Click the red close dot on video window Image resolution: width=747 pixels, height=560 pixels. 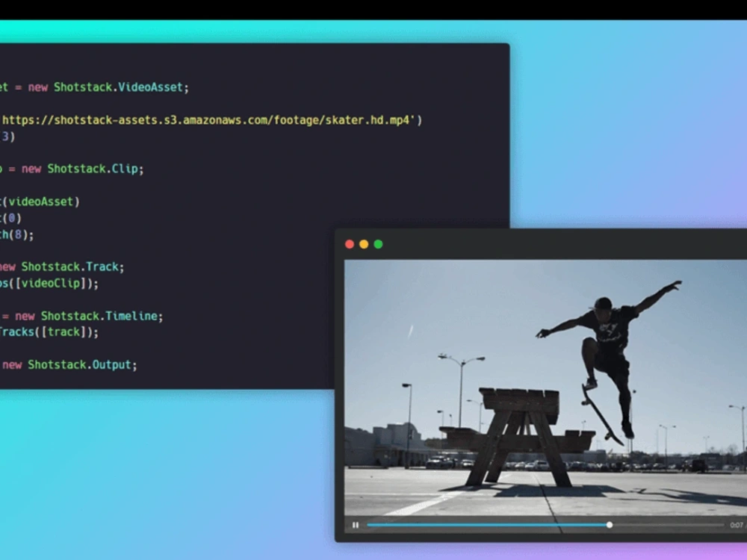pyautogui.click(x=349, y=244)
